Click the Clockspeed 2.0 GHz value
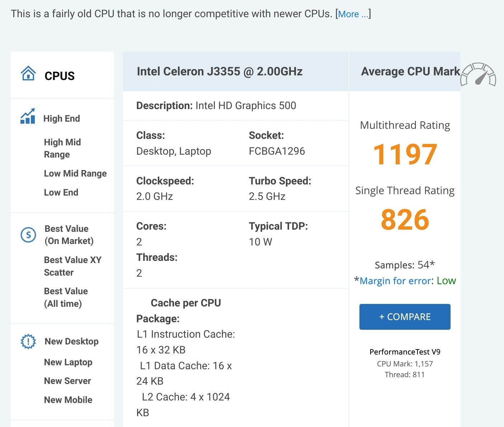The image size is (504, 427). 155,196
